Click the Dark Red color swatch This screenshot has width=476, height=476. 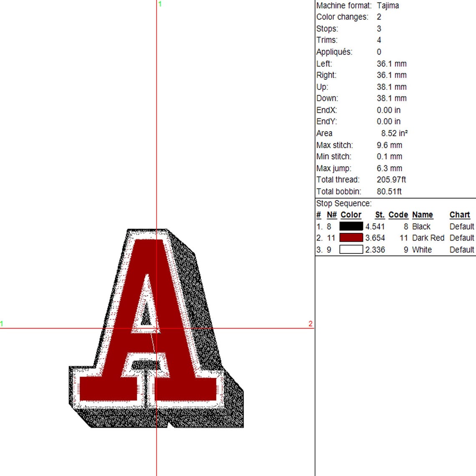point(351,238)
